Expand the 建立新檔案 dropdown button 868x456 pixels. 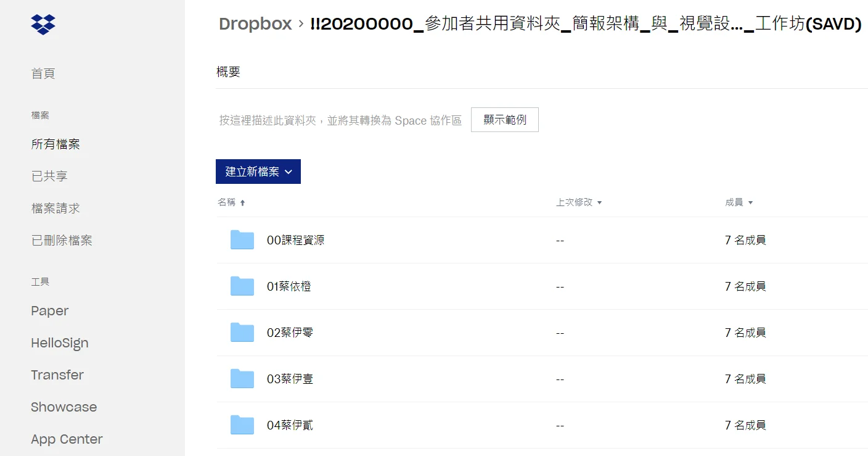(x=258, y=172)
